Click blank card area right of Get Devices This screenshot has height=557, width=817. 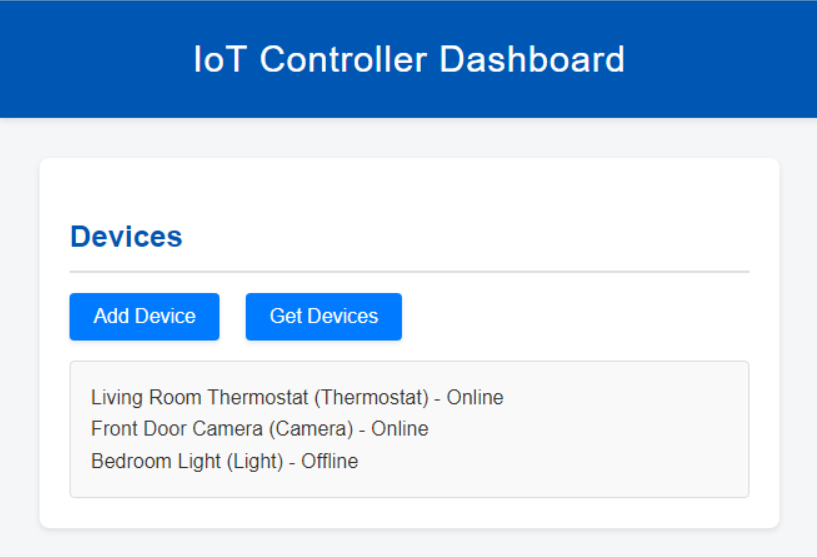coord(580,317)
